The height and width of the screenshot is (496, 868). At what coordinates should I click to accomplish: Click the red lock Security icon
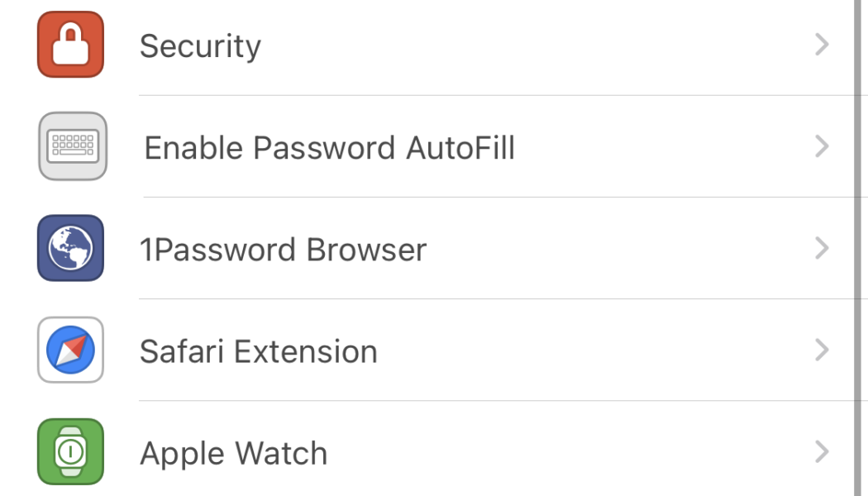point(70,45)
